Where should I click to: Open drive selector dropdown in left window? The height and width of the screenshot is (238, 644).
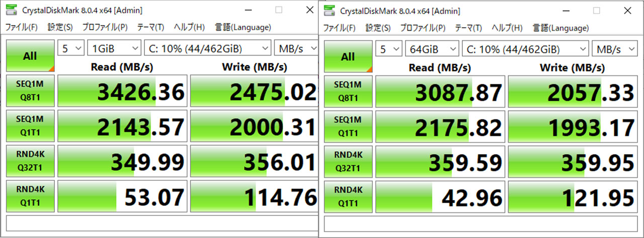click(208, 48)
